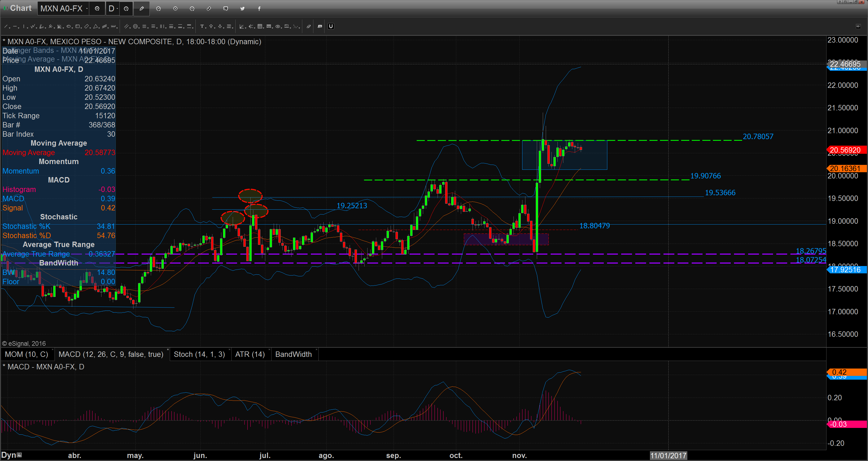
Task: Select the triangle drawing tool
Action: pyautogui.click(x=95, y=26)
